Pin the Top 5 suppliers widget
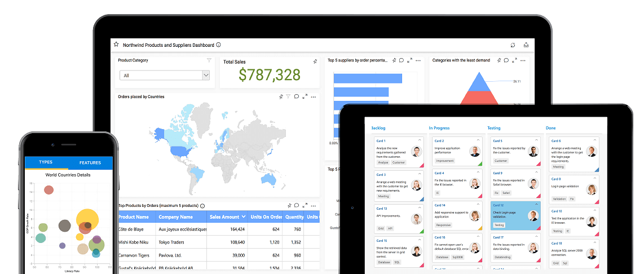Image resolution: width=644 pixels, height=274 pixels. [x=394, y=60]
